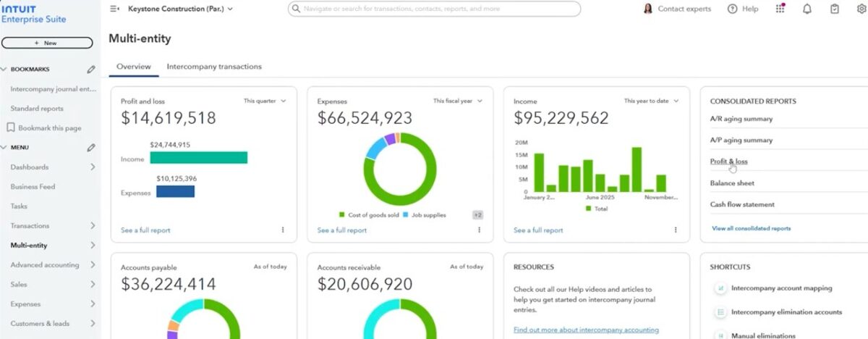
Task: Open Intercompany journal entries bookmark
Action: click(x=53, y=89)
